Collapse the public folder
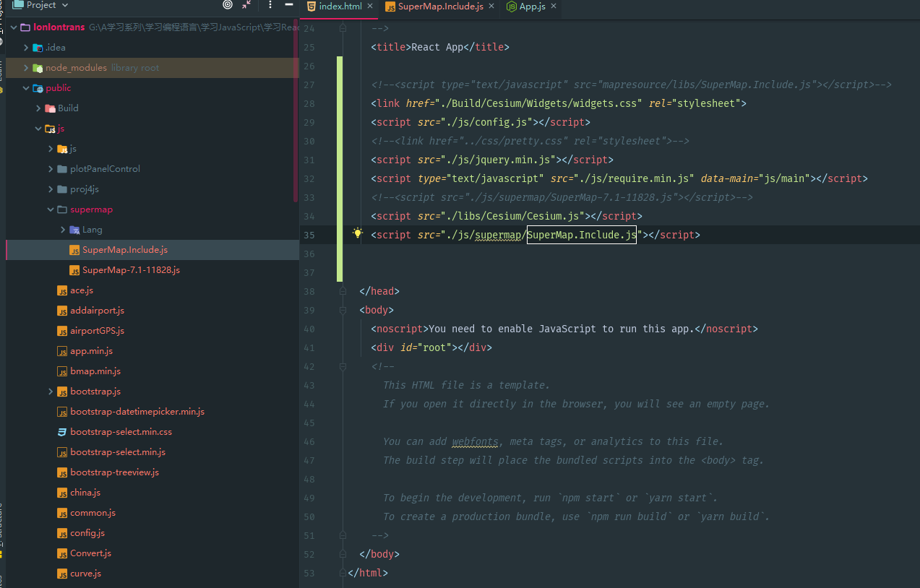The width and height of the screenshot is (920, 588). click(26, 88)
